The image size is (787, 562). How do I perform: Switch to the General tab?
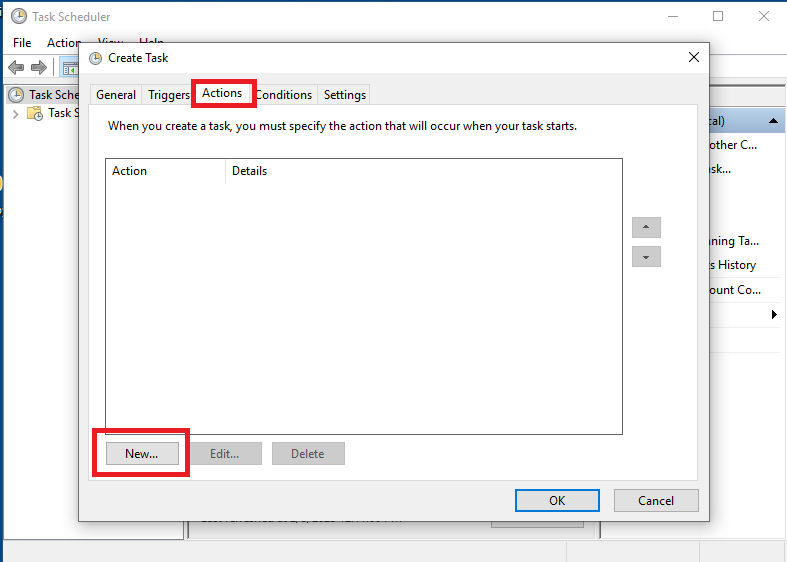coord(116,95)
